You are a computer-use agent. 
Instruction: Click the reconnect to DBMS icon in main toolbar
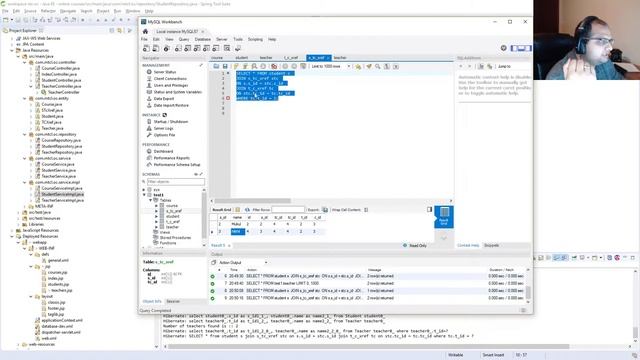pos(238,49)
